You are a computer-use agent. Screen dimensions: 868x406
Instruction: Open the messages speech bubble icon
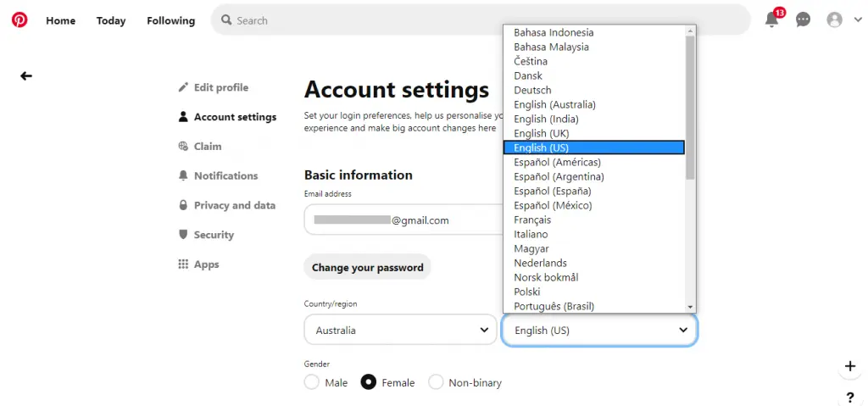(803, 20)
